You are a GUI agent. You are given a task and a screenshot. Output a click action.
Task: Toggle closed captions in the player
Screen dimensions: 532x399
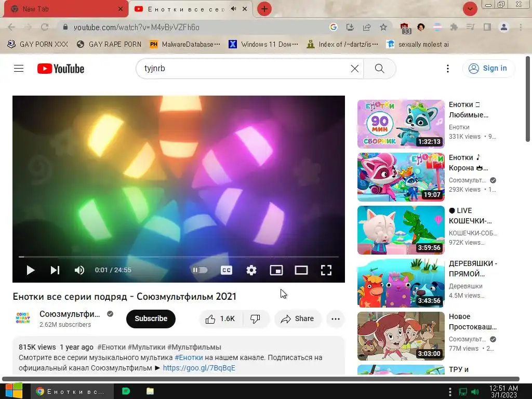(x=227, y=270)
